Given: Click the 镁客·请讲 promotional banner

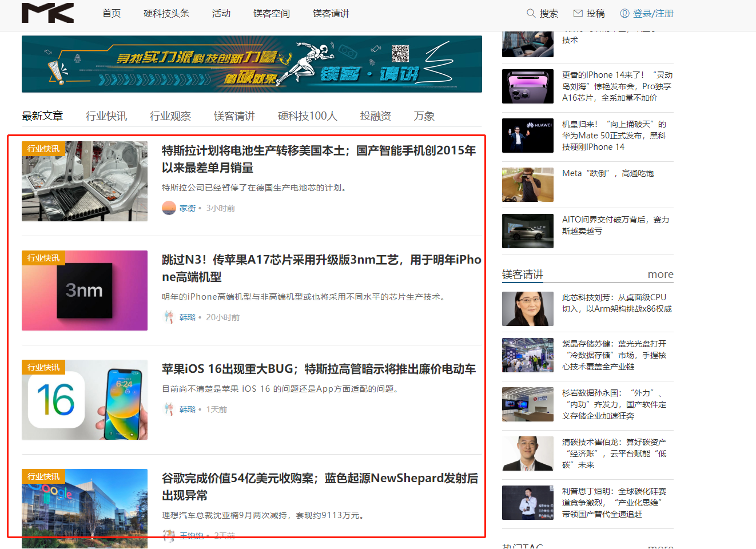Looking at the screenshot, I should tap(252, 64).
